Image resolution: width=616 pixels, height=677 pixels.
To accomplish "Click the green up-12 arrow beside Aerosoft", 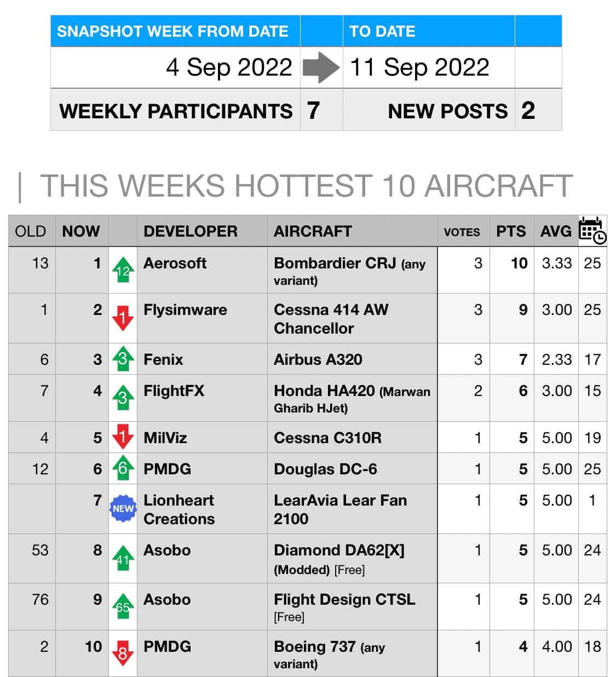I will pos(123,269).
